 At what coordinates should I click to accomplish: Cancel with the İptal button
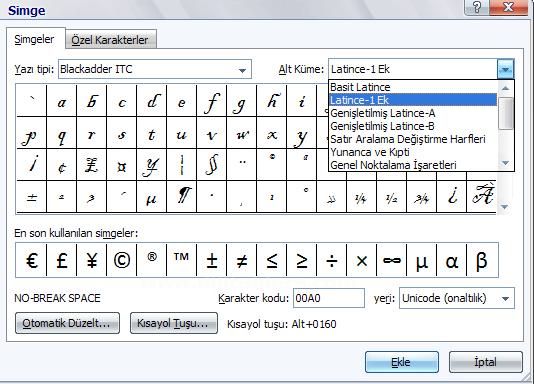(x=485, y=362)
